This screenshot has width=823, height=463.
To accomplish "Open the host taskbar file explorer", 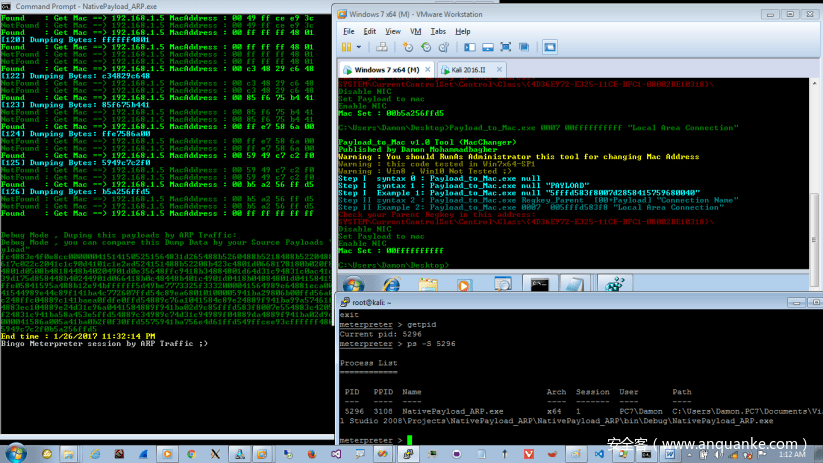I will 69,454.
